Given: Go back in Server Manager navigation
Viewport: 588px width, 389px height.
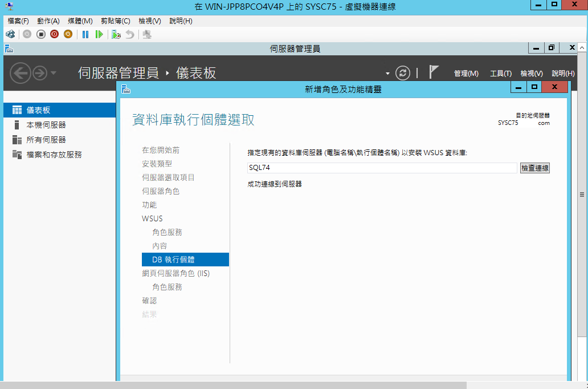Looking at the screenshot, I should tap(21, 73).
